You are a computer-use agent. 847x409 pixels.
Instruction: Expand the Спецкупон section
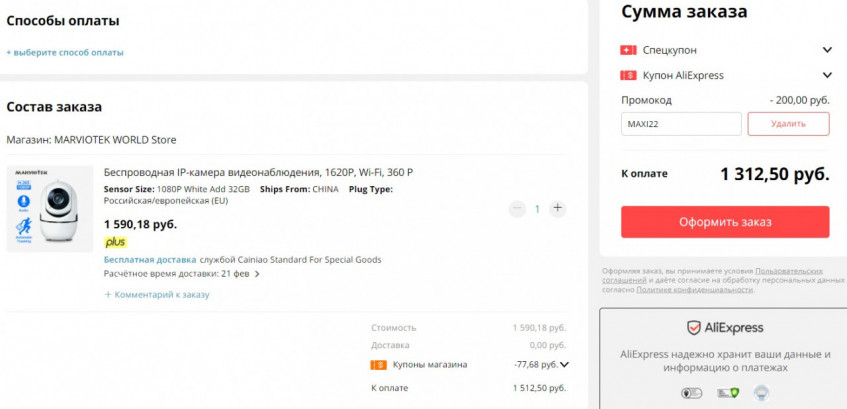[x=827, y=50]
